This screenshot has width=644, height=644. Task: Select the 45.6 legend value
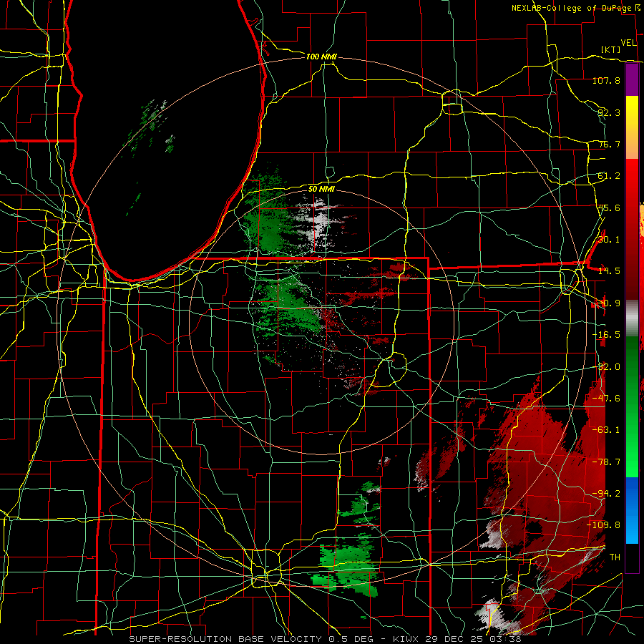click(609, 208)
